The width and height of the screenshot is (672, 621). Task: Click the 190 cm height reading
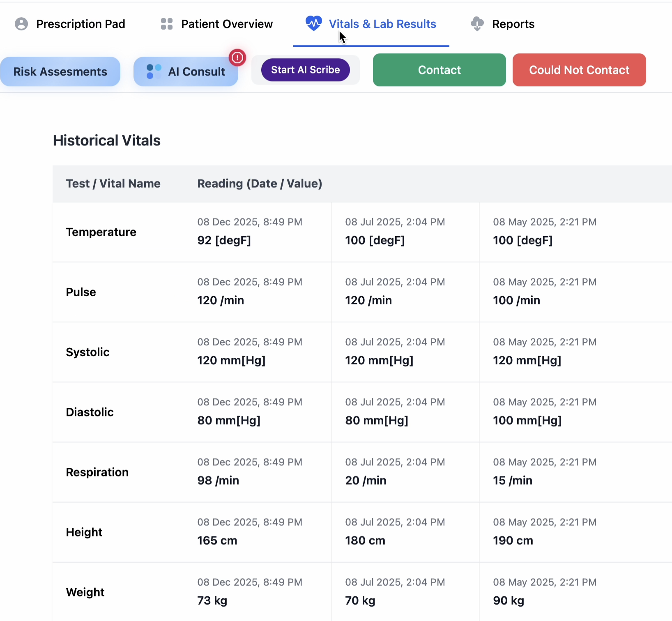(513, 540)
